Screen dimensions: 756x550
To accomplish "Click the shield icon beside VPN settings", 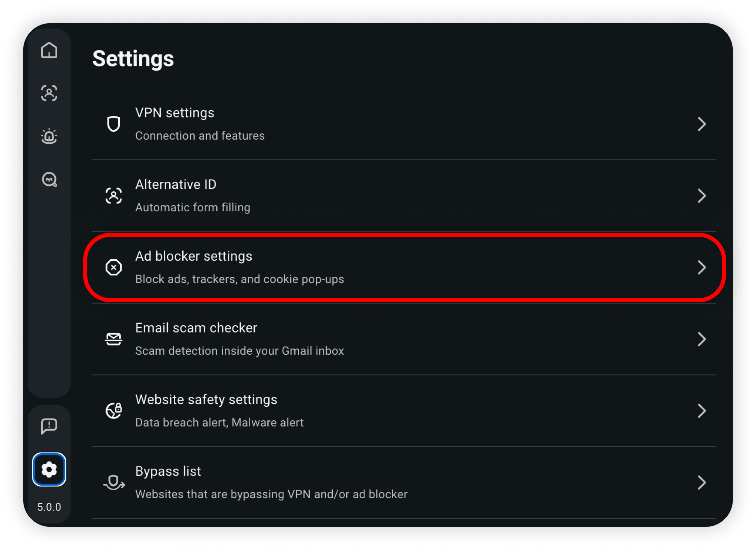I will pyautogui.click(x=113, y=124).
